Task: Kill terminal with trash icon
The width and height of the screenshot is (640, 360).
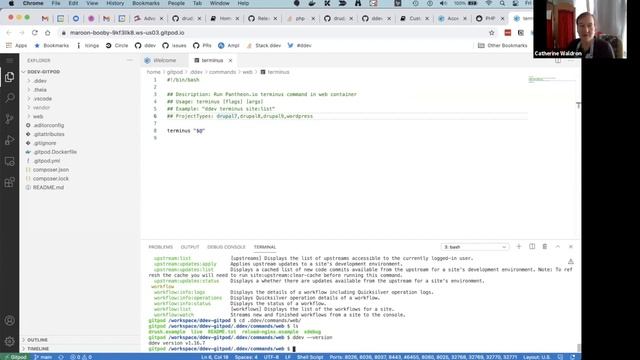Action: click(544, 247)
